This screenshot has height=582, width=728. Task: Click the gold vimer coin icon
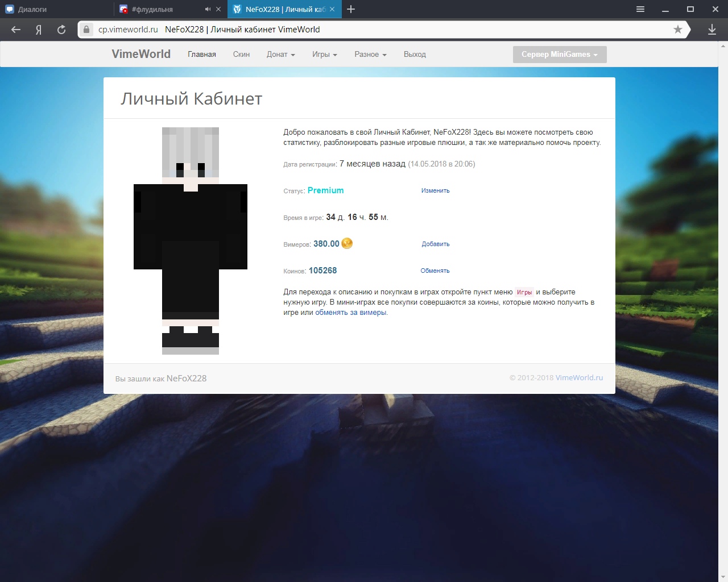(347, 243)
